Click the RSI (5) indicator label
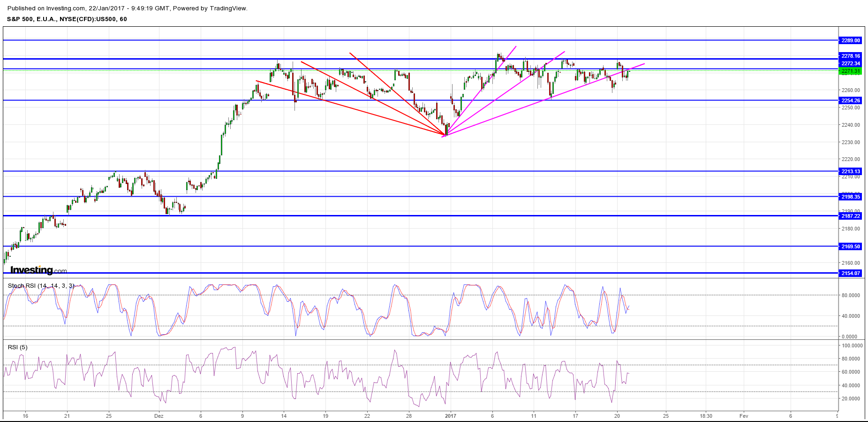The width and height of the screenshot is (868, 422). click(18, 347)
